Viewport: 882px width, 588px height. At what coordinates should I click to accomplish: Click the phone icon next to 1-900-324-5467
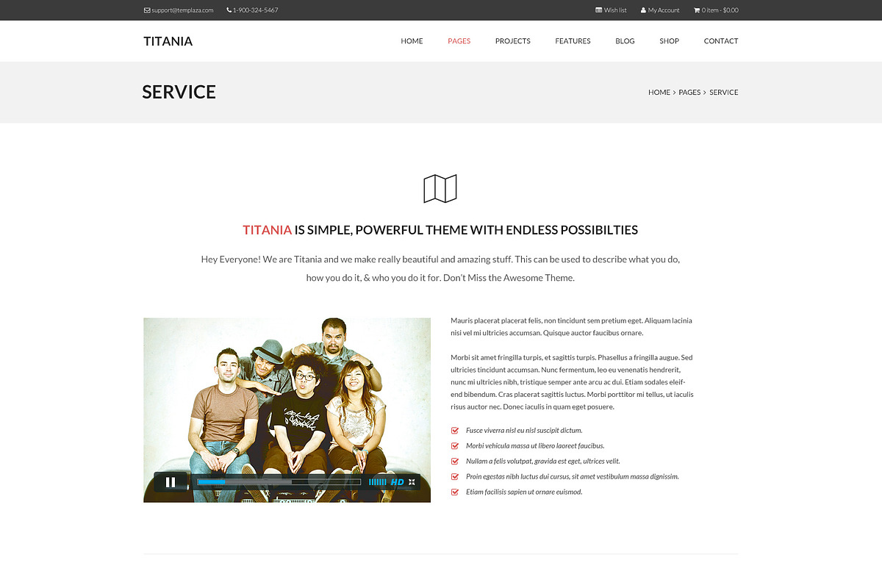tap(229, 10)
